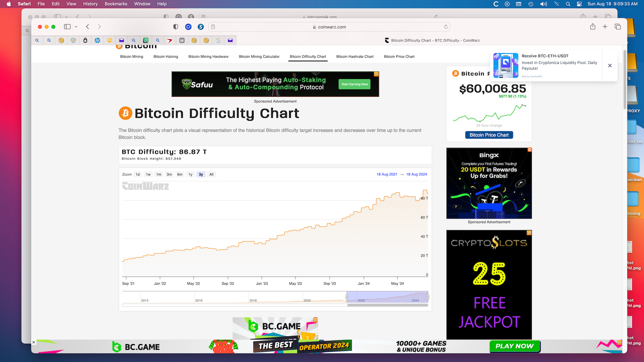Open the blue house extension icon
This screenshot has height=362, width=644.
coord(188,27)
